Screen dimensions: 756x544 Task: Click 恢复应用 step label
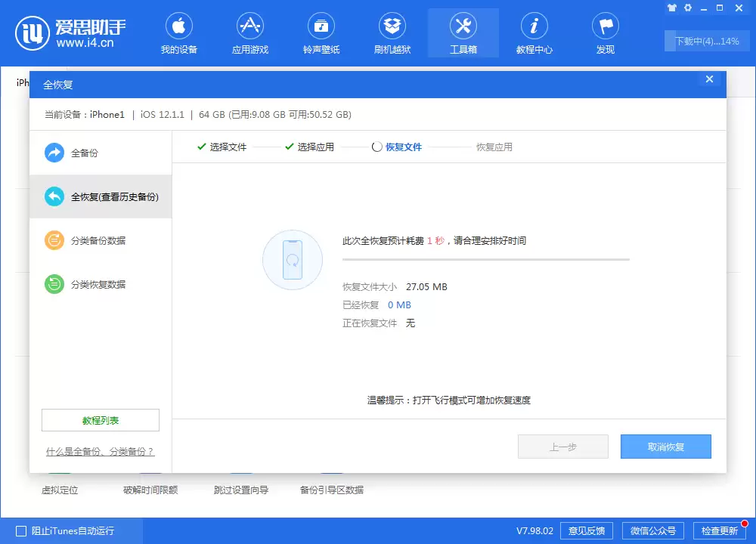click(x=494, y=147)
